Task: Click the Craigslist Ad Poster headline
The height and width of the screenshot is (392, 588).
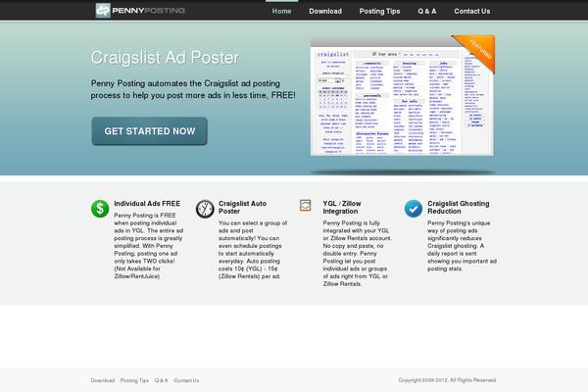Action: (165, 58)
